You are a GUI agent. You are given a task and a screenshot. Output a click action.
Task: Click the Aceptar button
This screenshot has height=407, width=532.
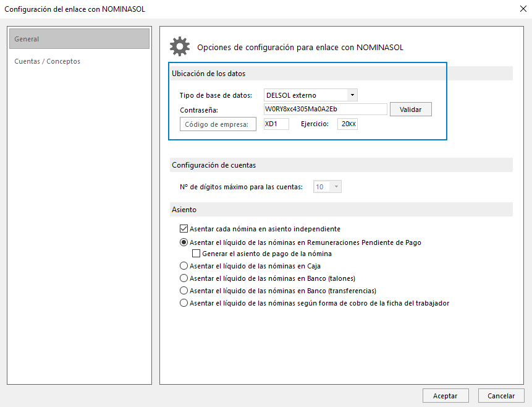click(x=445, y=396)
